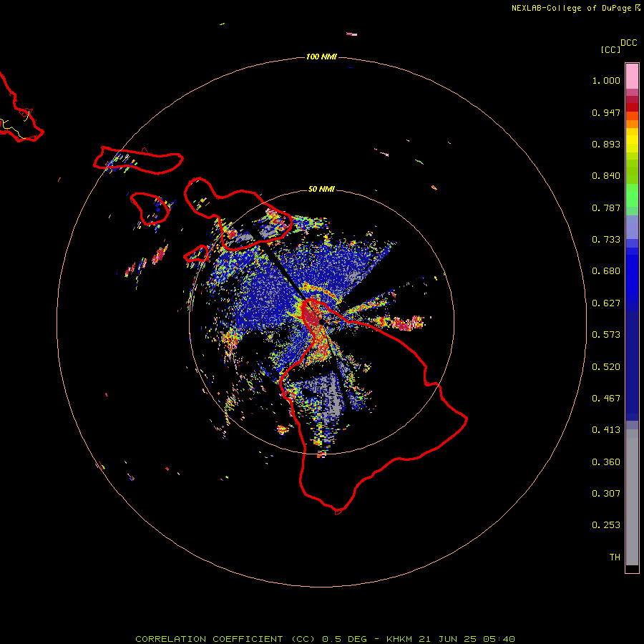Click the TH threshold label
Screen dimensions: 644x644
pos(615,557)
